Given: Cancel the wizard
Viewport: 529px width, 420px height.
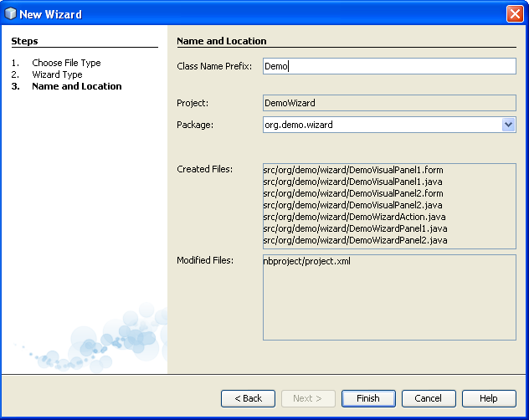Looking at the screenshot, I should pyautogui.click(x=428, y=398).
